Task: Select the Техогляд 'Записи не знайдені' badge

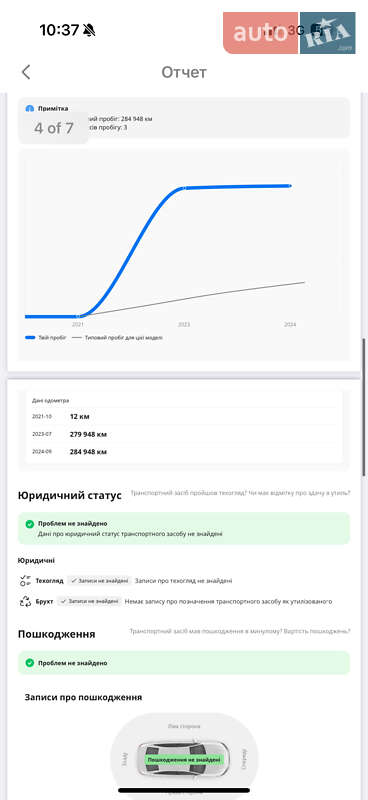Action: (100, 581)
